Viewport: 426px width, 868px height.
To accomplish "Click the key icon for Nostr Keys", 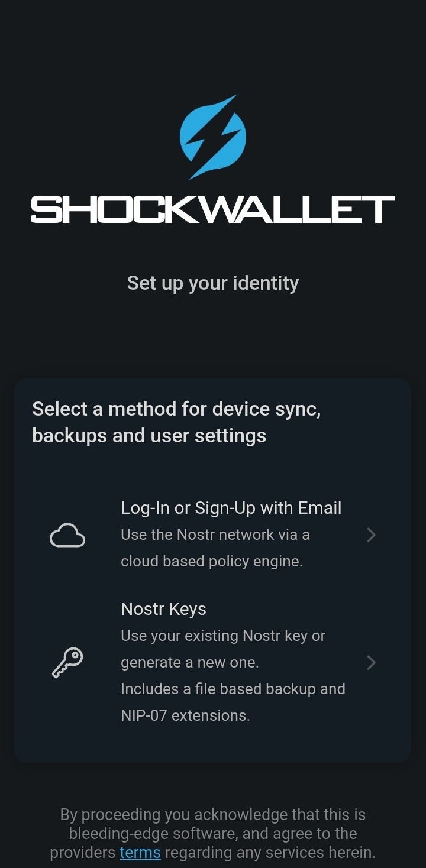I will [x=67, y=662].
